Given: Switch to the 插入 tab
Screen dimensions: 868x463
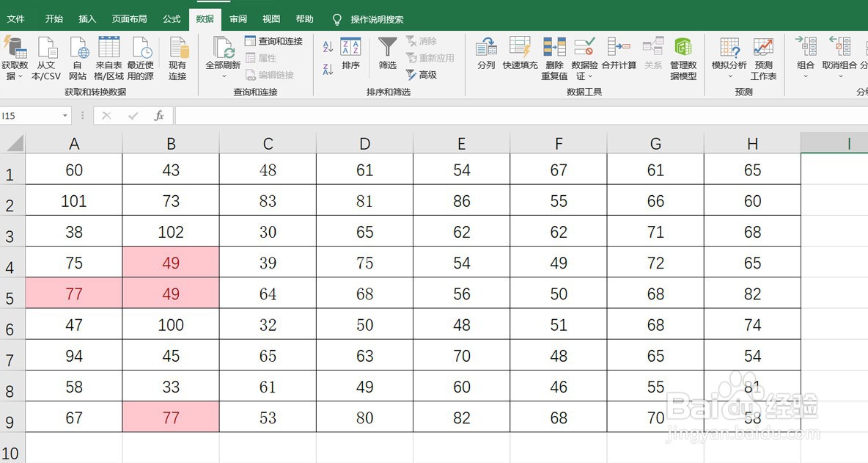Looking at the screenshot, I should 87,19.
